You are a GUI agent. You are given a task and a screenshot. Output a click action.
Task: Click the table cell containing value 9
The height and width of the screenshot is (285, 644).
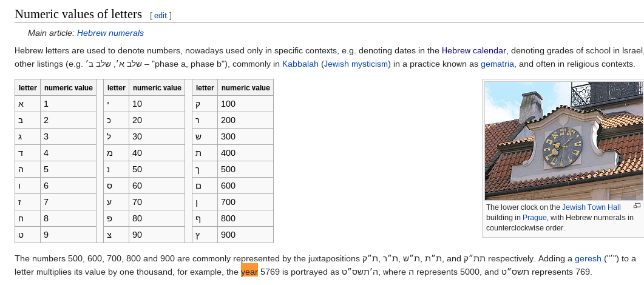pos(68,235)
